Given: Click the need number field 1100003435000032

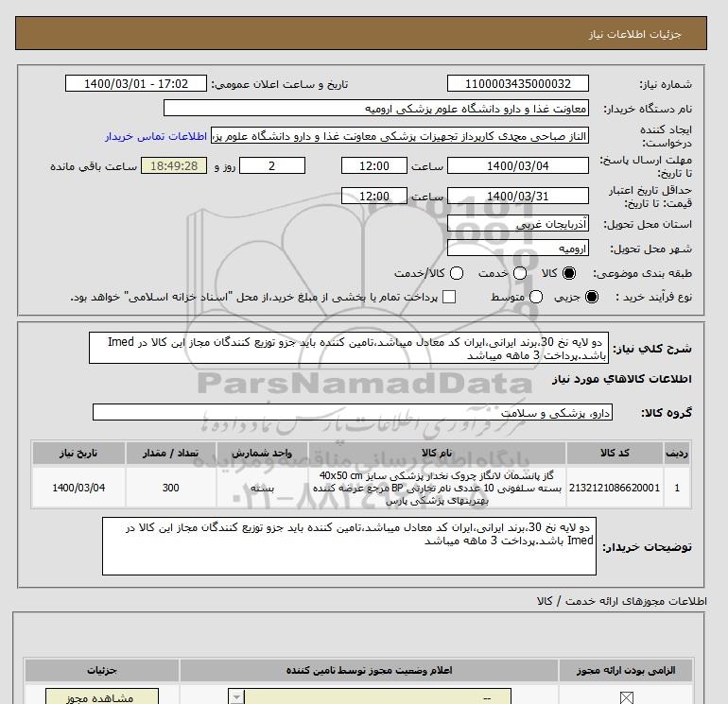Looking at the screenshot, I should (x=518, y=84).
